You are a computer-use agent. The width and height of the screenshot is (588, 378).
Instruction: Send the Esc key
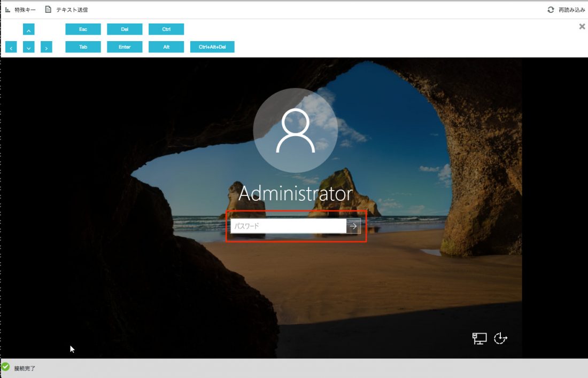click(83, 29)
